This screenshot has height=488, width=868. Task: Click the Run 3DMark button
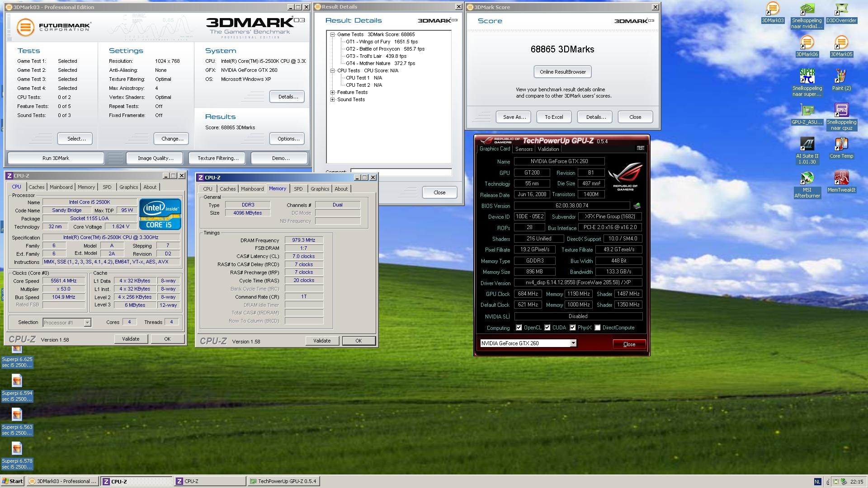click(x=56, y=158)
